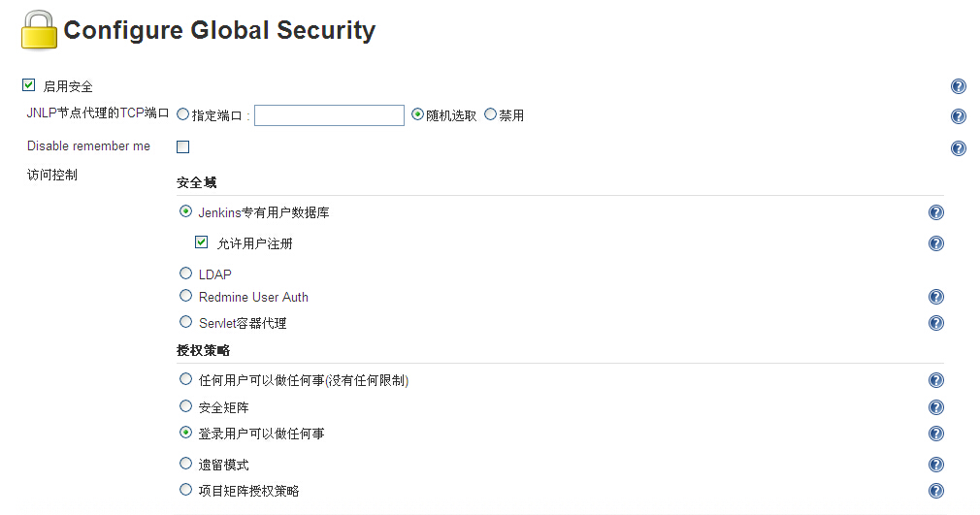Open help for JNLP TCP端口 setting
The image size is (980, 515).
pos(958,116)
